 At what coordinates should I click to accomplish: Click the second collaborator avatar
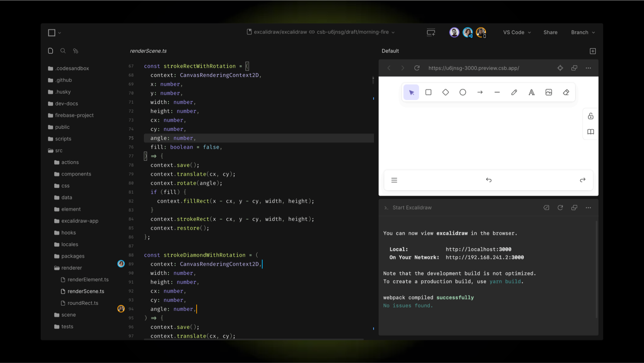[x=468, y=32]
